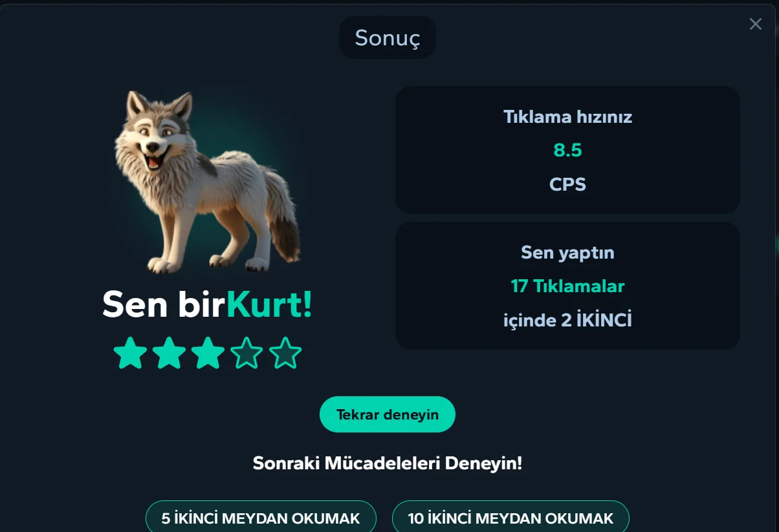The height and width of the screenshot is (532, 779).
Task: Close the Sonuç result dialog
Action: point(755,24)
